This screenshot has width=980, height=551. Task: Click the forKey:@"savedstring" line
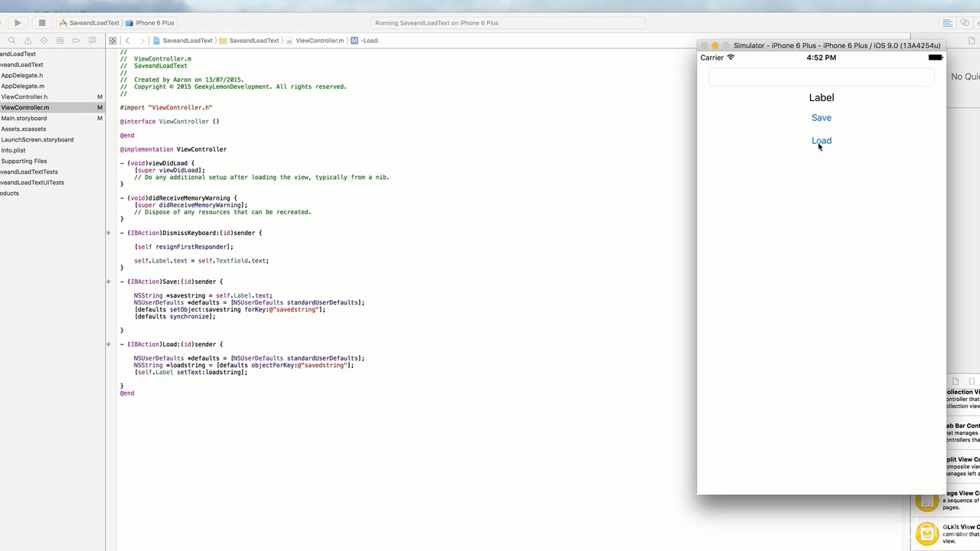pyautogui.click(x=230, y=310)
